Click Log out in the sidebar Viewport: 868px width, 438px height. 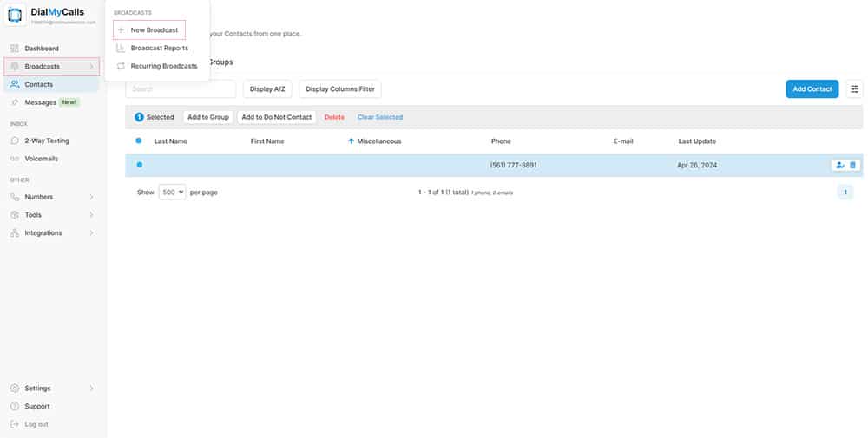tap(36, 424)
